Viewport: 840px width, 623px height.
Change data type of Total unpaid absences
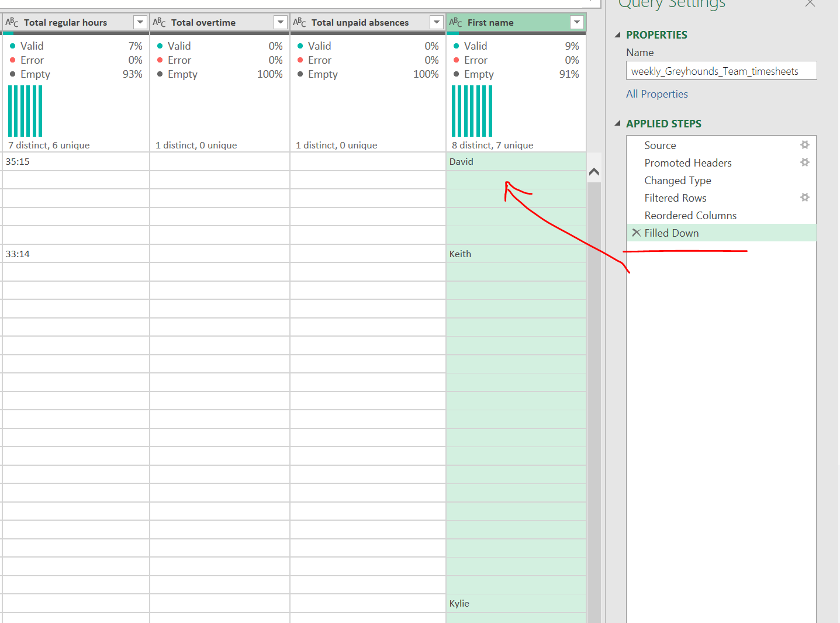click(x=299, y=22)
